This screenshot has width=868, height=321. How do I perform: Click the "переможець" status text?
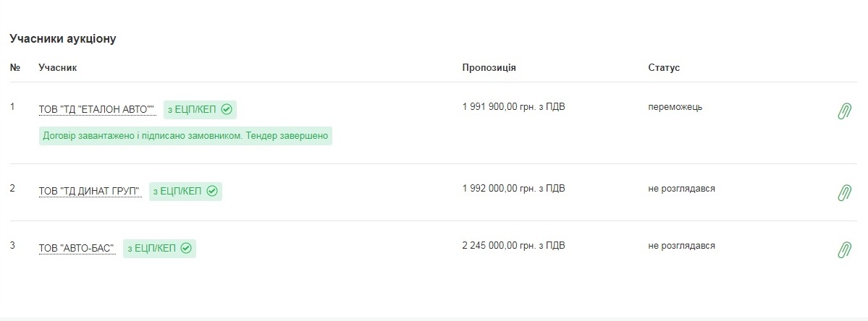(675, 107)
